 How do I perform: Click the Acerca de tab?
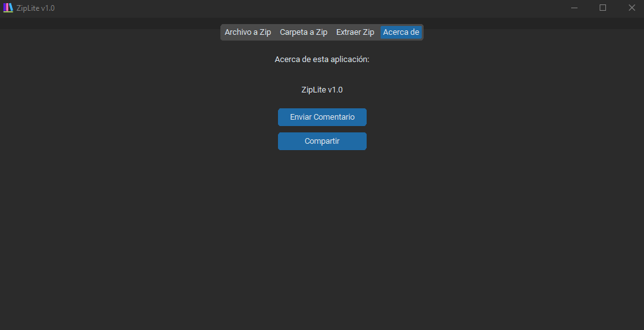[401, 32]
